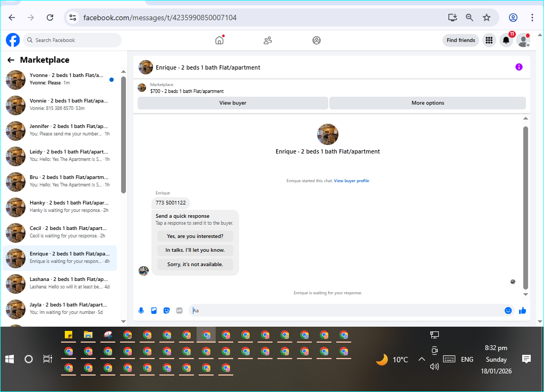The image size is (544, 392).
Task: Click conversation list scrollbar thumb
Action: [123, 134]
